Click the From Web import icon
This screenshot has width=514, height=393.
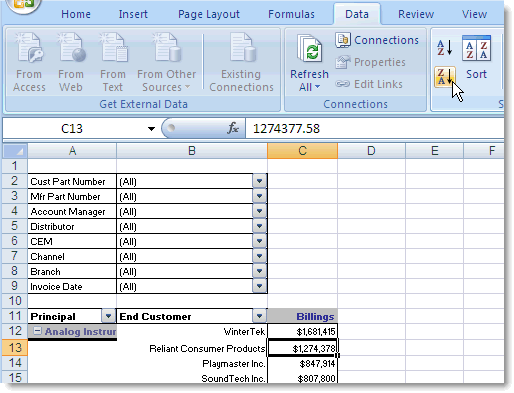(x=71, y=62)
